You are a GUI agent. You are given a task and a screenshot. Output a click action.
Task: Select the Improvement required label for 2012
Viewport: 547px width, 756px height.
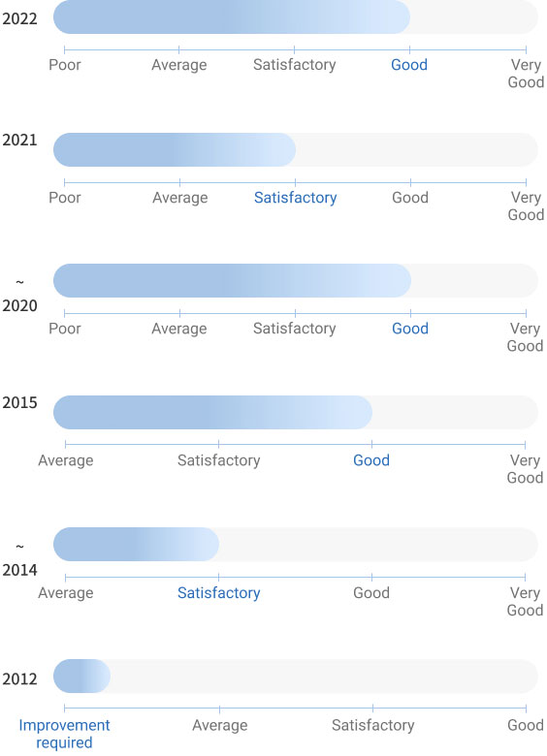(64, 734)
